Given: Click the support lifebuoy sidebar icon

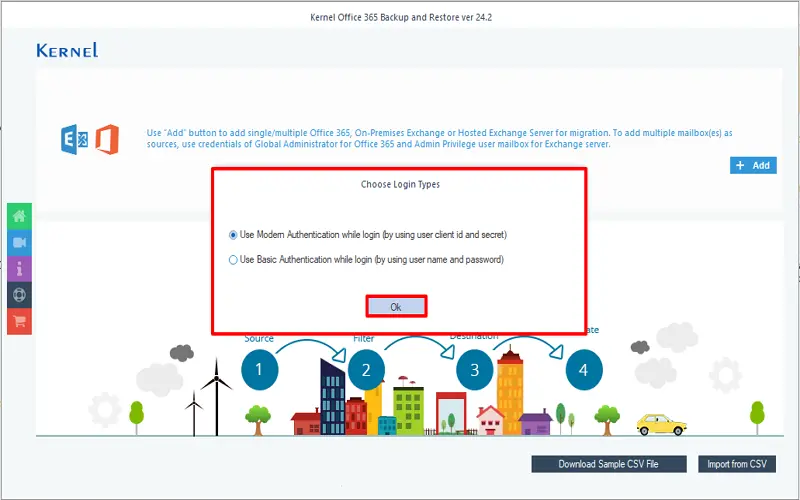Looking at the screenshot, I should (19, 295).
